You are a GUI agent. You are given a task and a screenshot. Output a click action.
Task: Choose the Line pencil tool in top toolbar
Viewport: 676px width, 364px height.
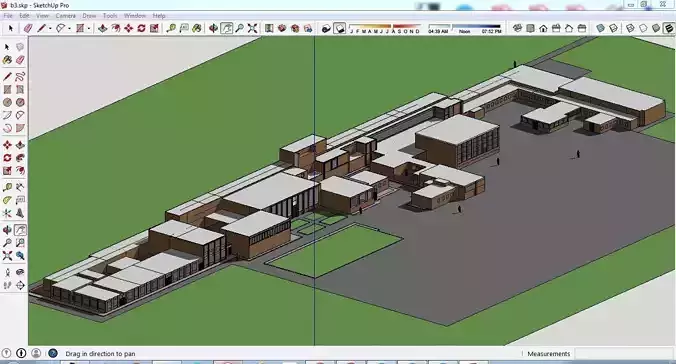click(x=41, y=28)
